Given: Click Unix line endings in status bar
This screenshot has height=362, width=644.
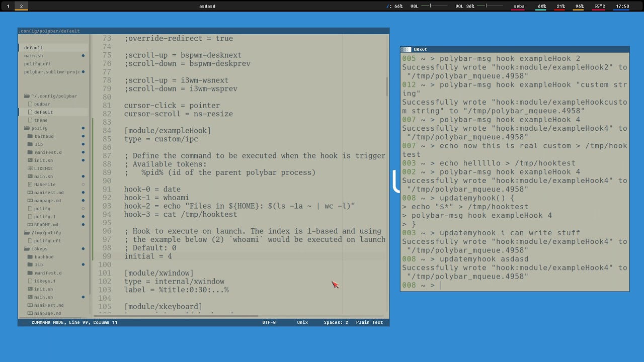Looking at the screenshot, I should click(x=302, y=322).
